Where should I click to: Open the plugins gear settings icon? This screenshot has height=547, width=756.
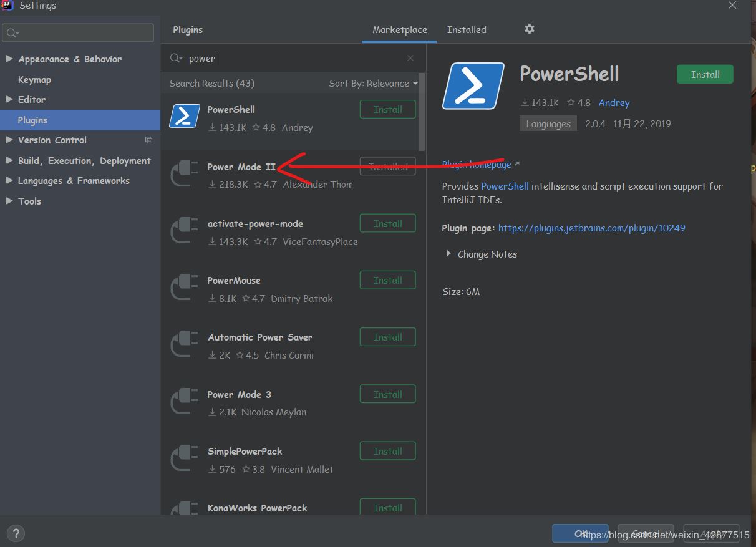[x=530, y=29]
